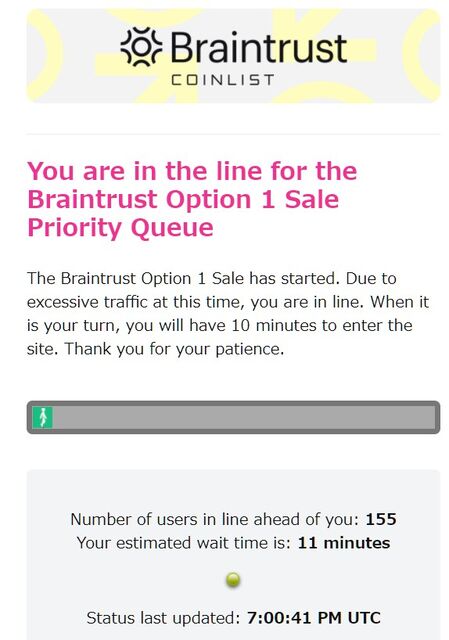Screen dimensions: 449x640
Task: Click the 'Priority Queue' heading line
Action: pyautogui.click(x=120, y=227)
